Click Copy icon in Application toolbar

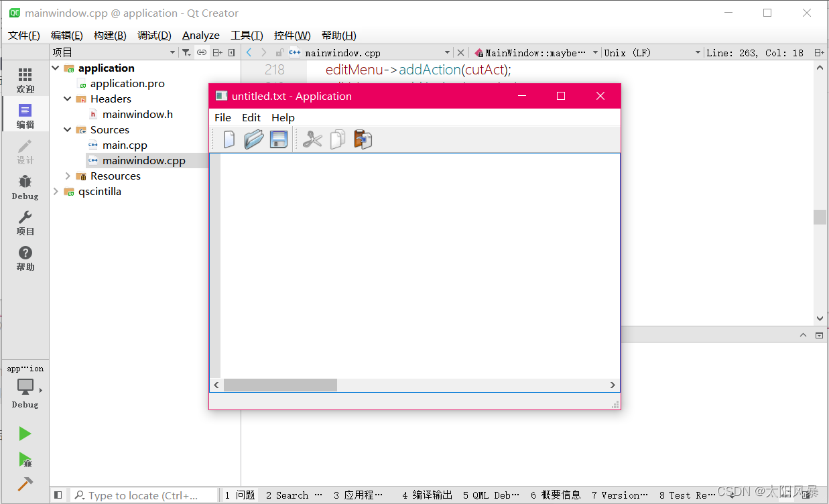[x=338, y=139]
